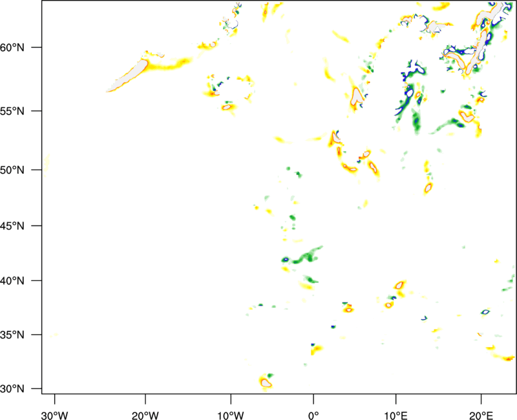Image resolution: width=517 pixels, height=420 pixels.
Task: Click the 20°W longitude label
Action: coord(145,415)
